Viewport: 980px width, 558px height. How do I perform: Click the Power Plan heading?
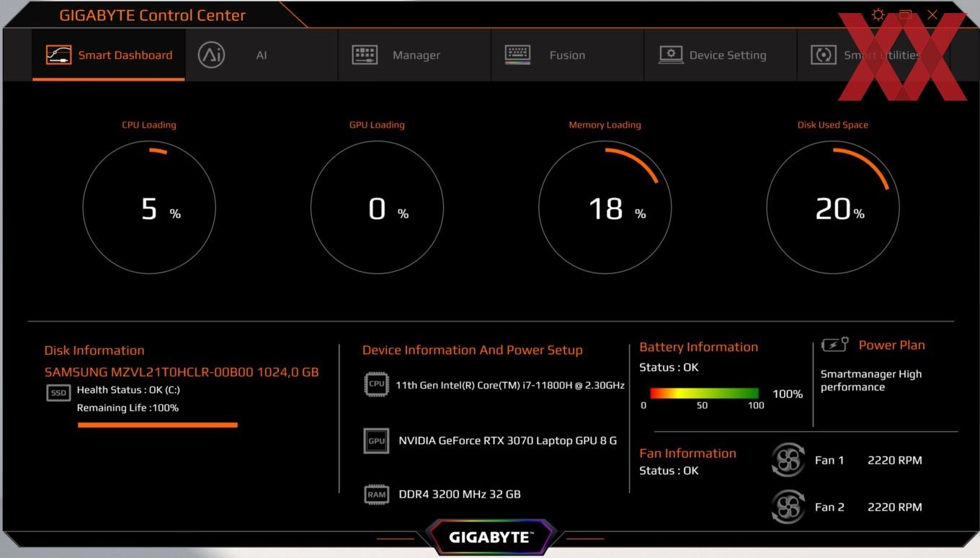coord(891,345)
